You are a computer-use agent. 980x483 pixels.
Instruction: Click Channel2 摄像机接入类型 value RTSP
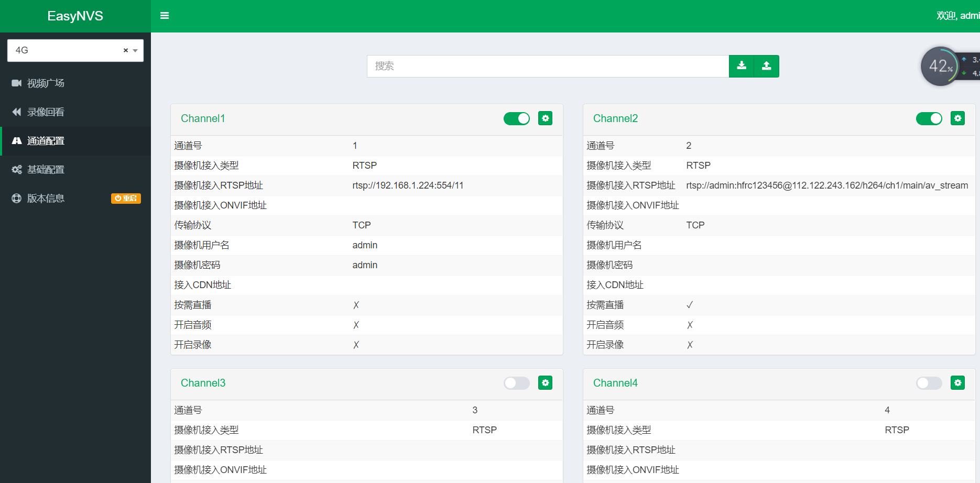pos(698,166)
